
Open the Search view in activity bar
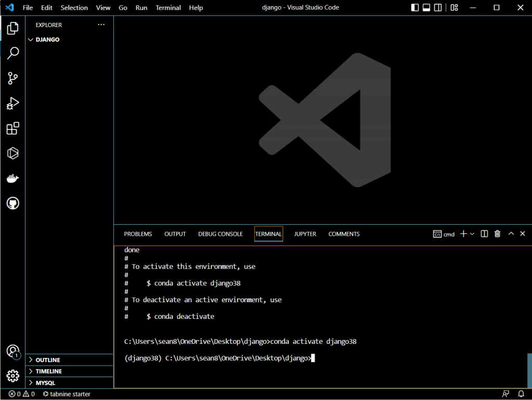click(x=13, y=53)
